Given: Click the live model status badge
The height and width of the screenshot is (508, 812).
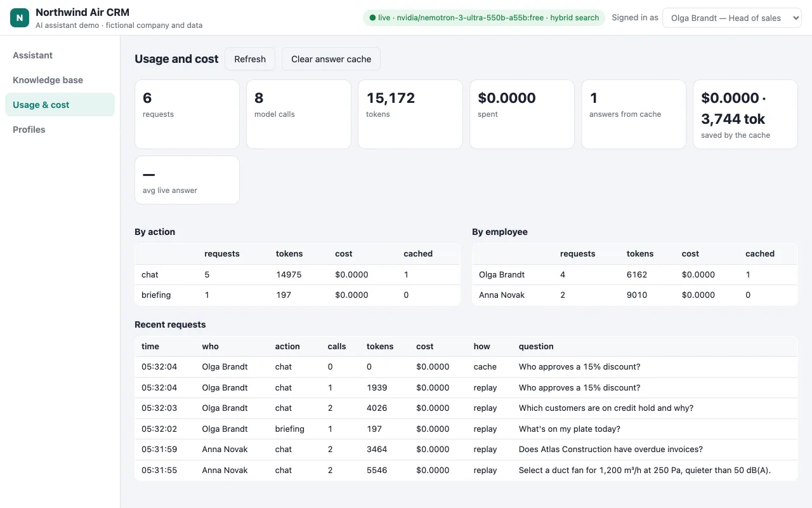Looking at the screenshot, I should click(x=484, y=18).
